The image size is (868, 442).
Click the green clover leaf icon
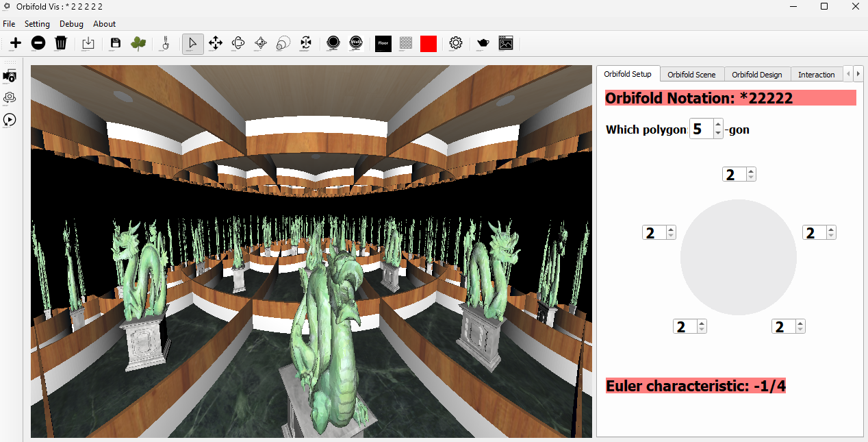tap(138, 43)
